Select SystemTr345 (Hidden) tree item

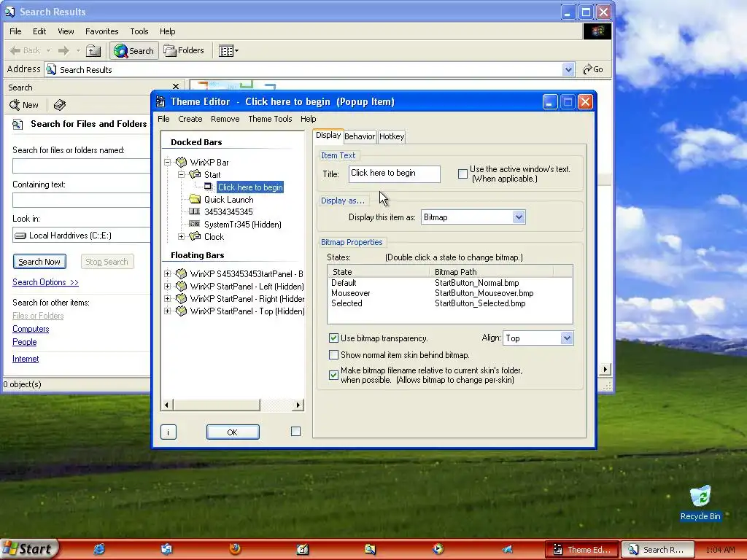tap(242, 225)
